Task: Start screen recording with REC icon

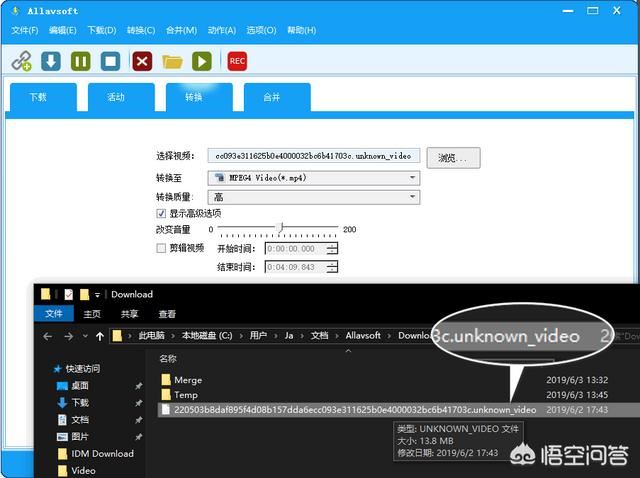Action: pyautogui.click(x=237, y=61)
